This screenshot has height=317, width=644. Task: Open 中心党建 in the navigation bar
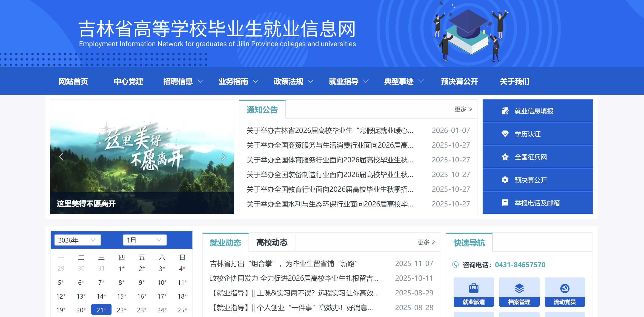click(129, 82)
